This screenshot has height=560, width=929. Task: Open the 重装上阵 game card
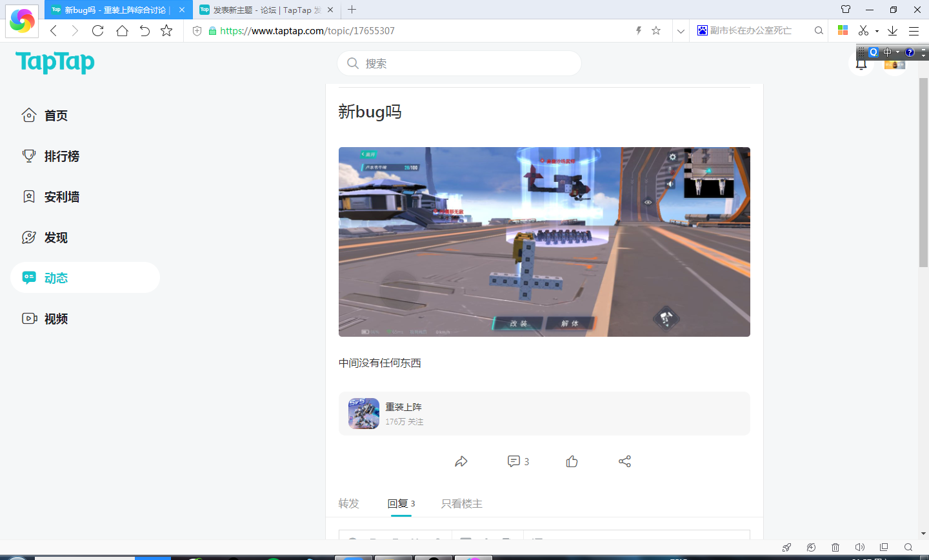tap(544, 414)
